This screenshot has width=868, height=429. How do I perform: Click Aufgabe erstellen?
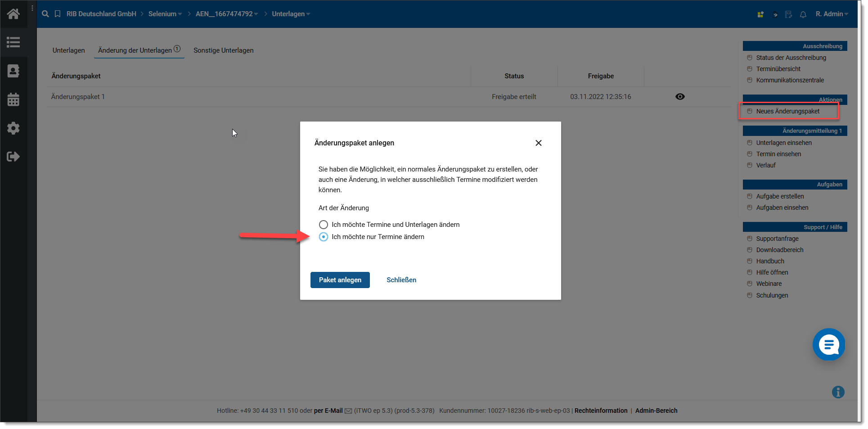click(780, 196)
